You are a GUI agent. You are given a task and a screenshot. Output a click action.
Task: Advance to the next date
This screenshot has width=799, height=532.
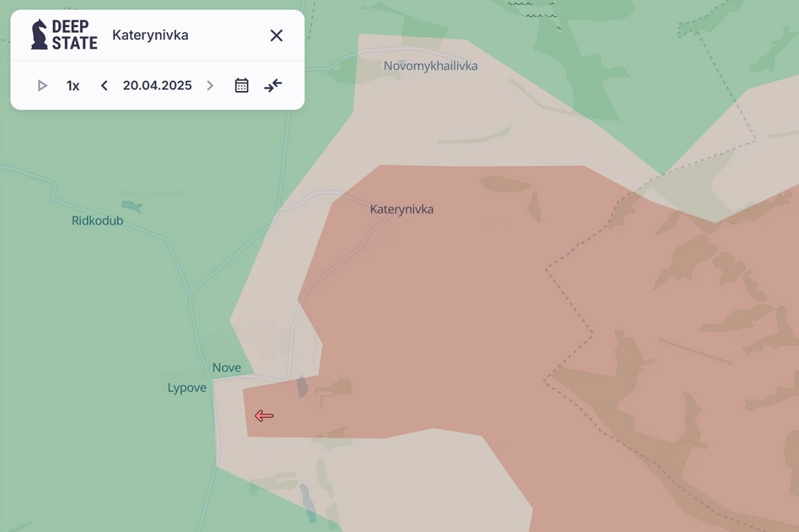pos(210,85)
